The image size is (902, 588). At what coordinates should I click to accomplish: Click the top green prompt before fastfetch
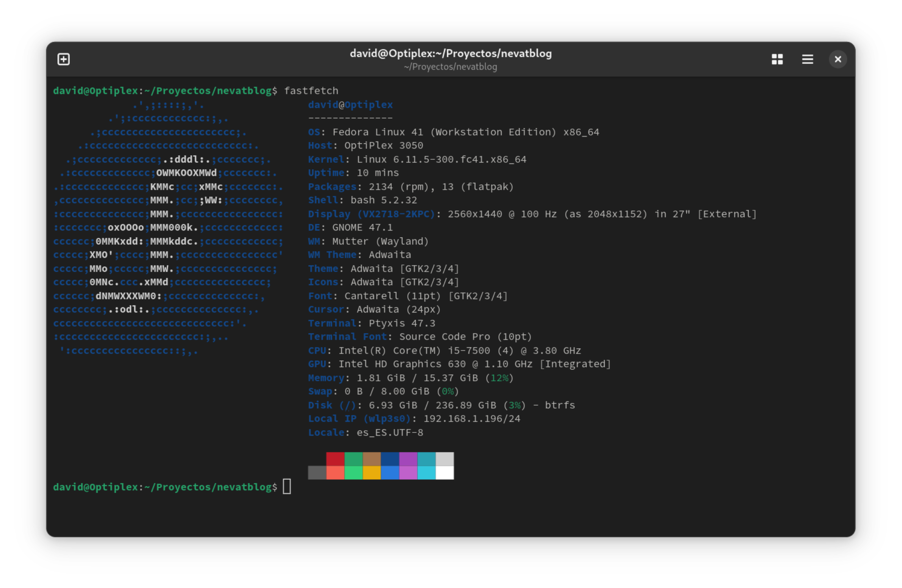pos(165,91)
